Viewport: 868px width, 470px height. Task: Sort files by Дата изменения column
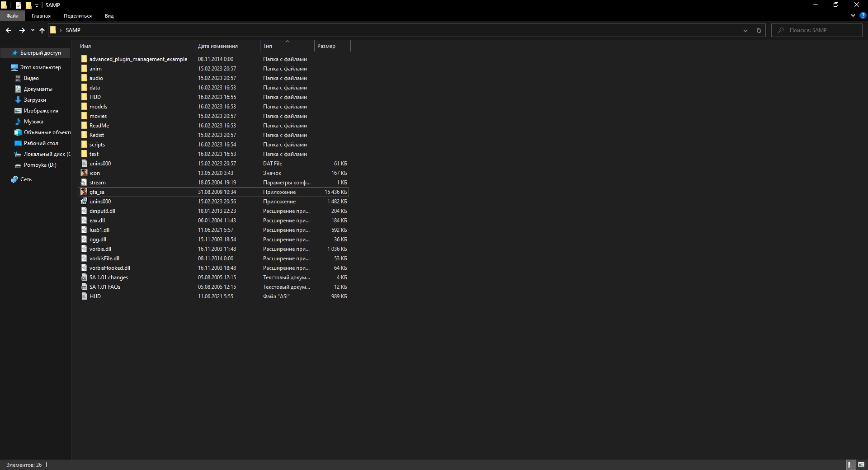coord(217,46)
